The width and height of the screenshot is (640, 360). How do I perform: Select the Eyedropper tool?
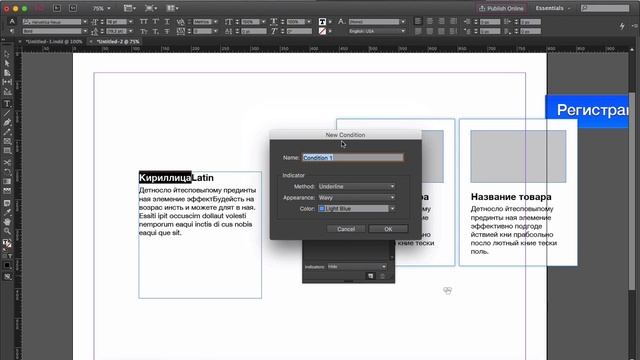pyautogui.click(x=7, y=212)
